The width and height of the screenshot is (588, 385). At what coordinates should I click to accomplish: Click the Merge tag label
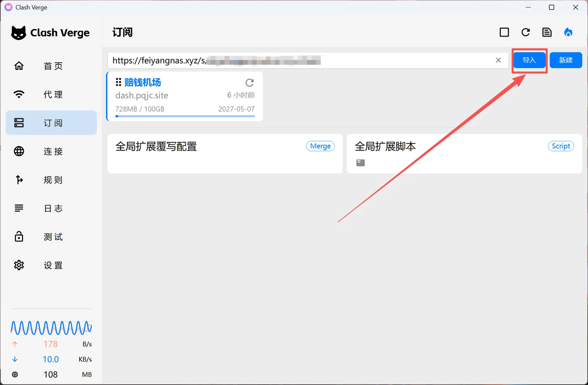pyautogui.click(x=320, y=146)
